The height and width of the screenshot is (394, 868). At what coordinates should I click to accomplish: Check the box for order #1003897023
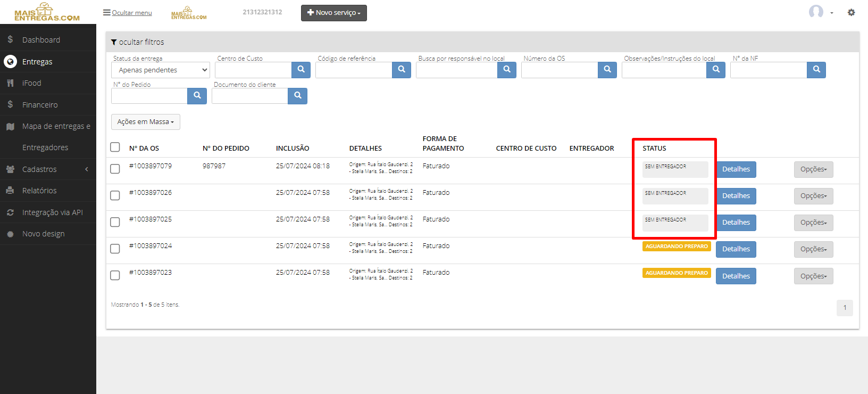(x=115, y=275)
